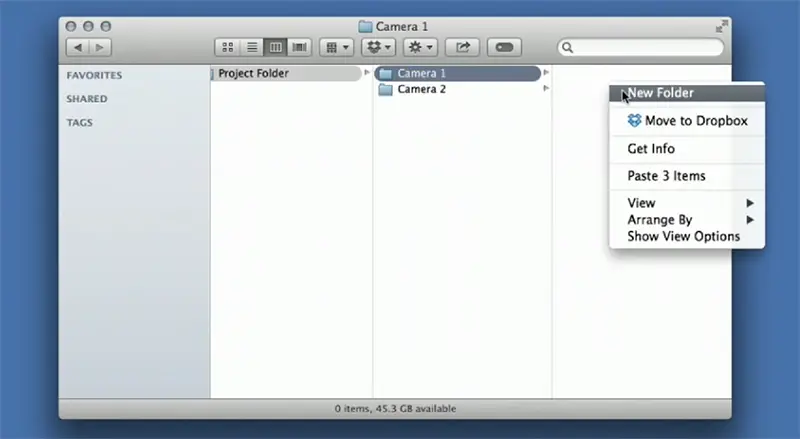
Task: Choose Paste 3 Items
Action: [687, 176]
